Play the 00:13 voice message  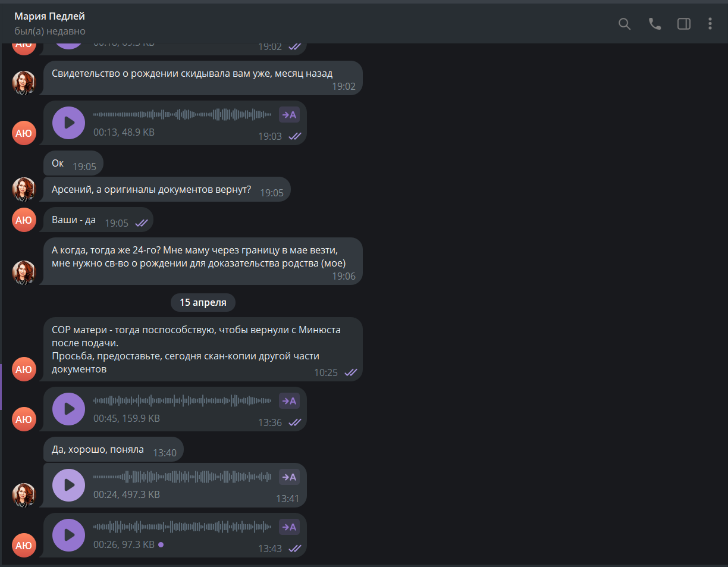tap(69, 123)
